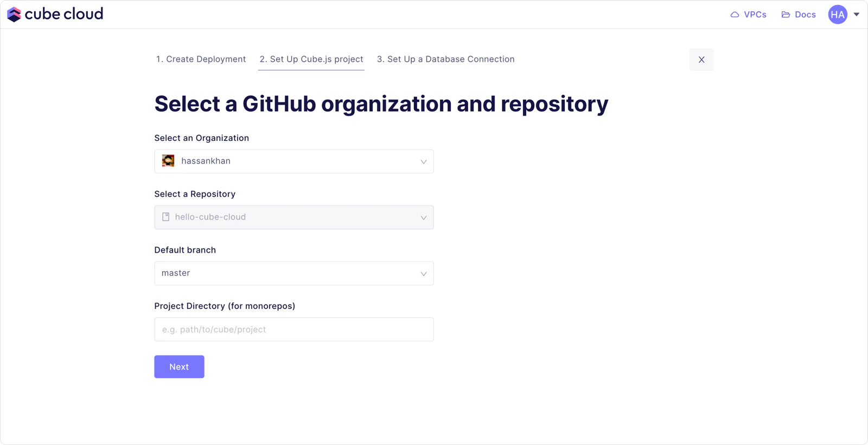Screen dimensions: 868x445
Task: Open the Docs link
Action: point(799,15)
